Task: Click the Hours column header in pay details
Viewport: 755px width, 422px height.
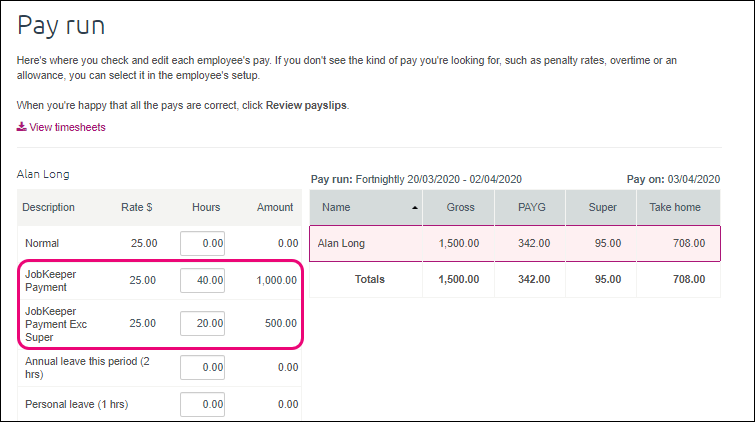Action: coord(206,207)
